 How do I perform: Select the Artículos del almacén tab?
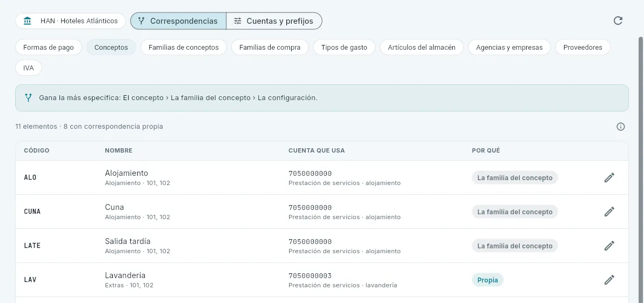pyautogui.click(x=422, y=47)
